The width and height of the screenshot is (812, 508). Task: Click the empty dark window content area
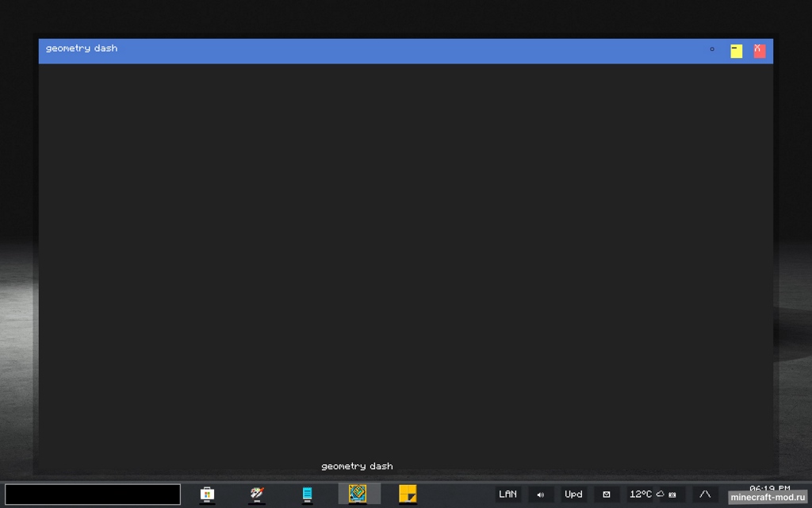coord(405,262)
